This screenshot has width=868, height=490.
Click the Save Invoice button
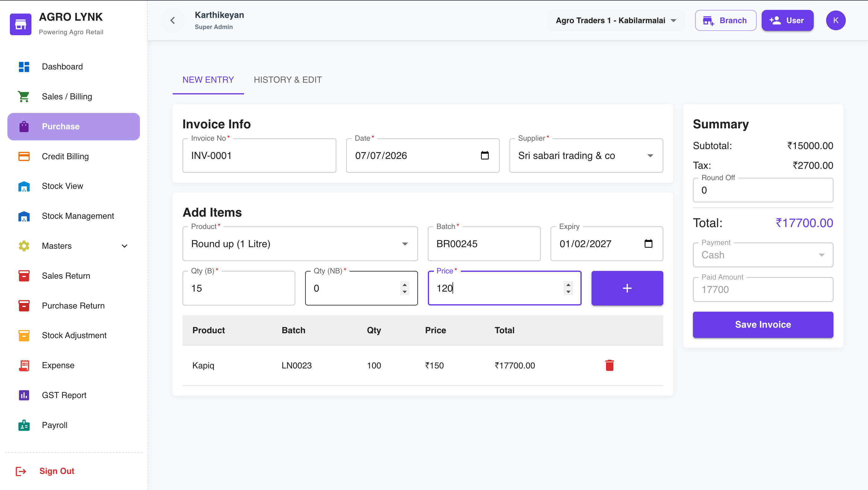click(x=763, y=324)
